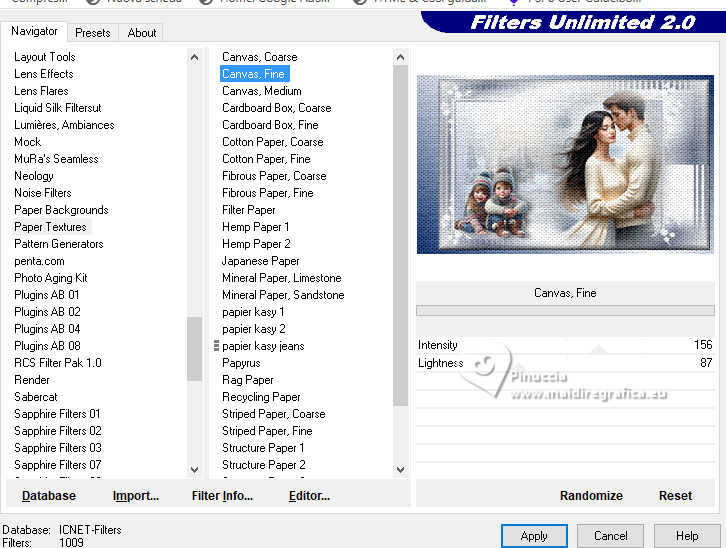Click the Randomize button
The height and width of the screenshot is (548, 726).
pyautogui.click(x=591, y=496)
